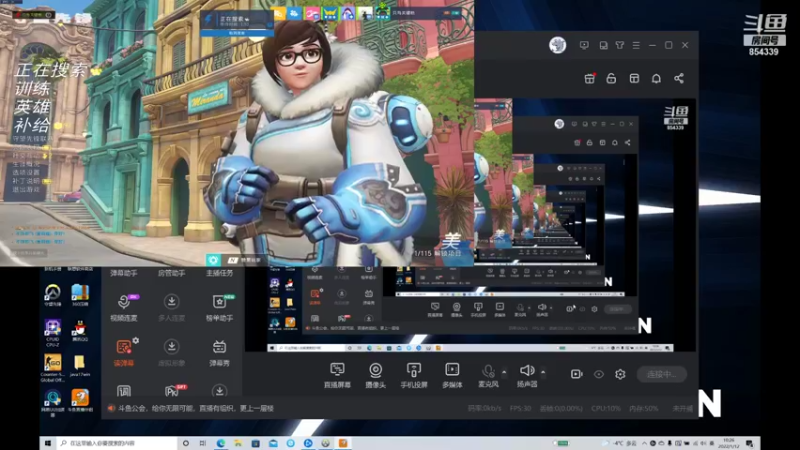This screenshot has width=800, height=450.
Task: Open the 弹幕秀 danmaku show tool
Action: [219, 353]
